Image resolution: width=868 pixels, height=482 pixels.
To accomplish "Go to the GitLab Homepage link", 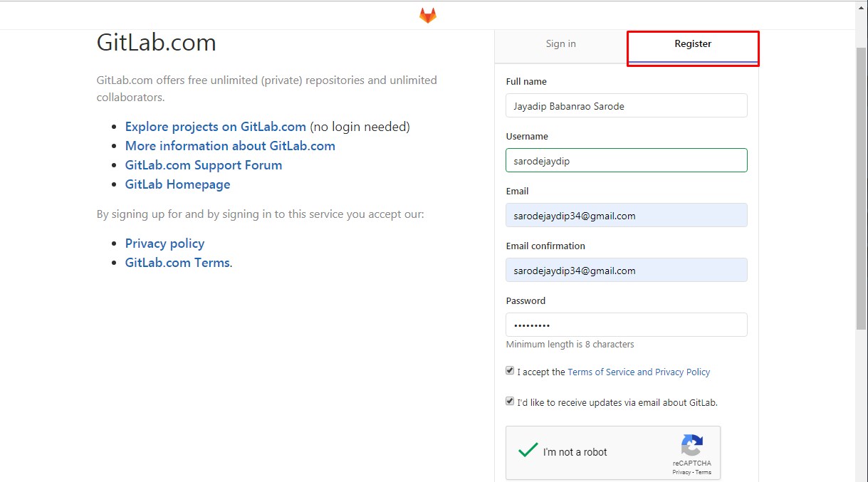I will pos(177,184).
